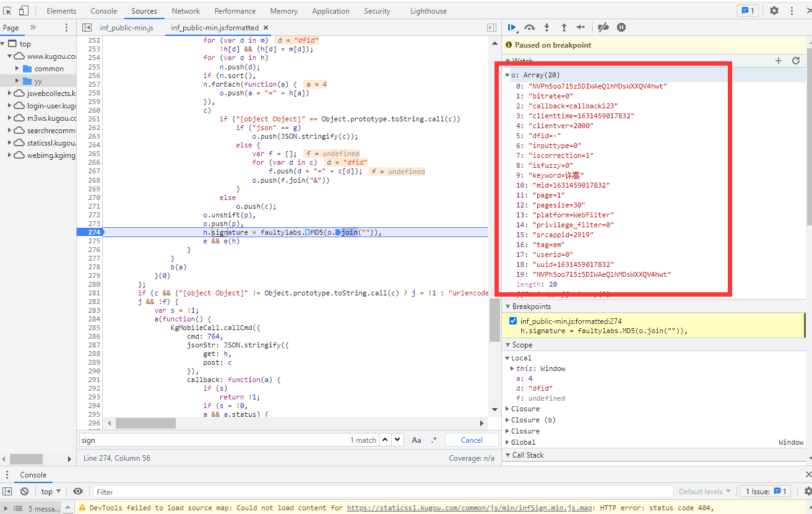Step out of current function
The image size is (812, 514).
[564, 27]
